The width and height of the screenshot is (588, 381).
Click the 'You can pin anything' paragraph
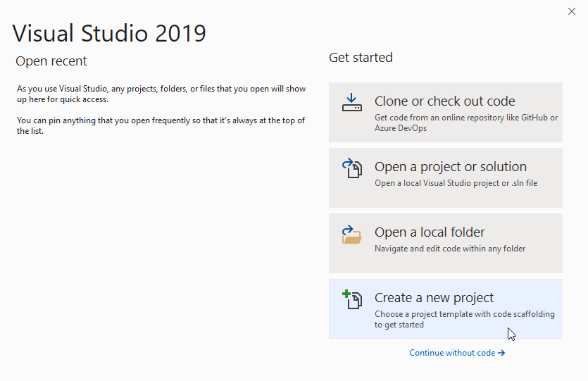pyautogui.click(x=161, y=125)
